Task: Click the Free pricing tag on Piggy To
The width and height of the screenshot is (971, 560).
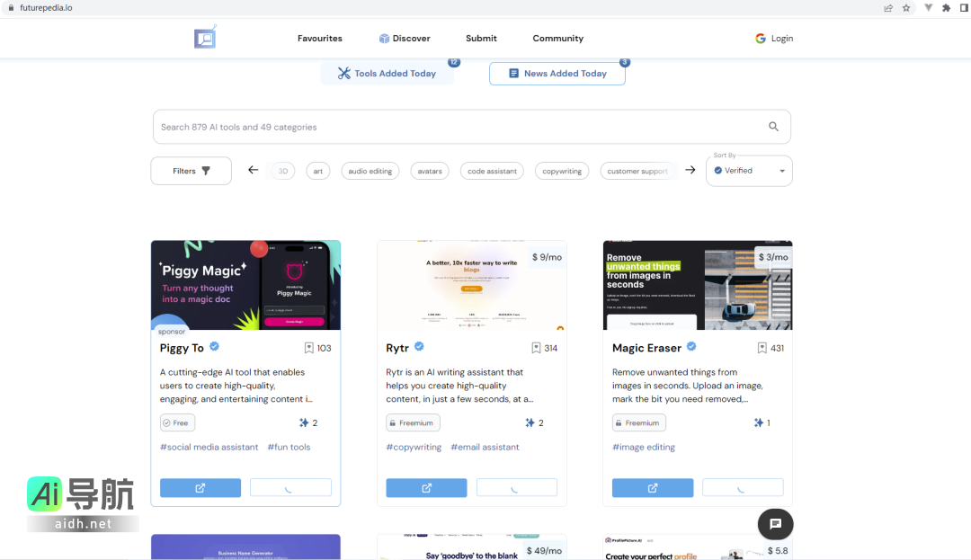Action: (x=178, y=422)
